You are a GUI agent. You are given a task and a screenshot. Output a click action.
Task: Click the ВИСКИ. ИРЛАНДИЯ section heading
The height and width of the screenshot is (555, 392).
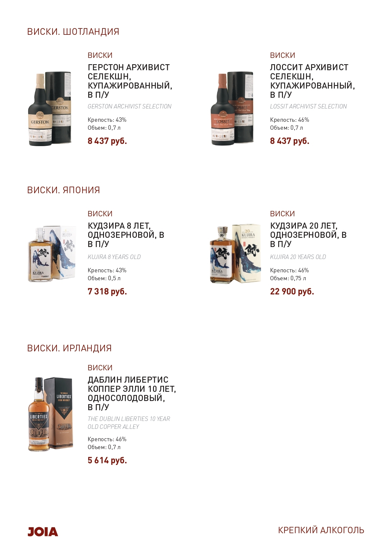click(69, 348)
